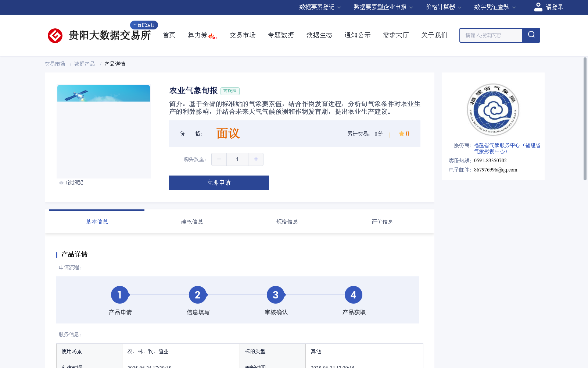The width and height of the screenshot is (588, 368).
Task: Click the search content input box
Action: (x=491, y=35)
